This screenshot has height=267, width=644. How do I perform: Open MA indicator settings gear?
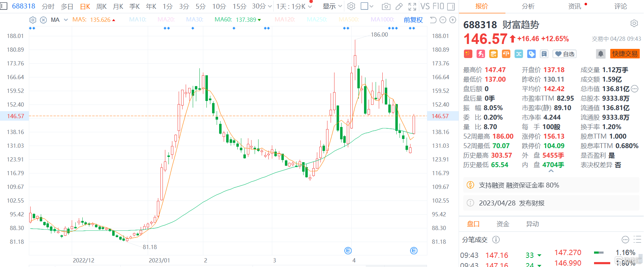click(33, 20)
